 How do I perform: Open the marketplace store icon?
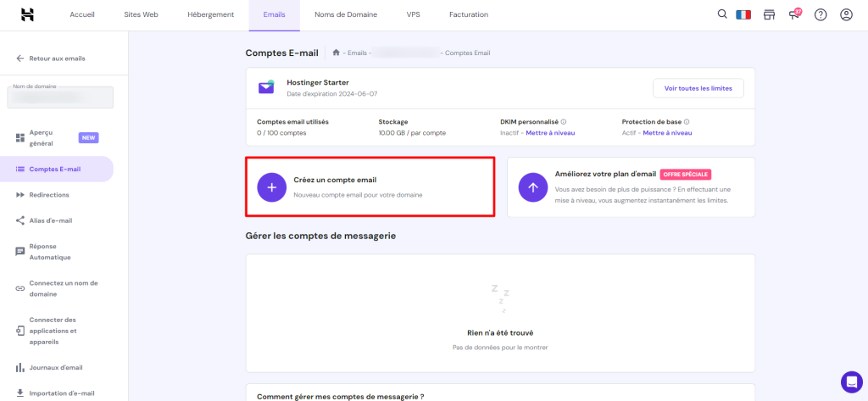point(770,14)
